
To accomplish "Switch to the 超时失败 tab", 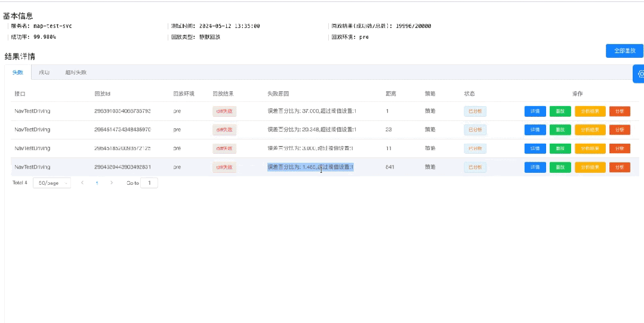I will coord(76,72).
